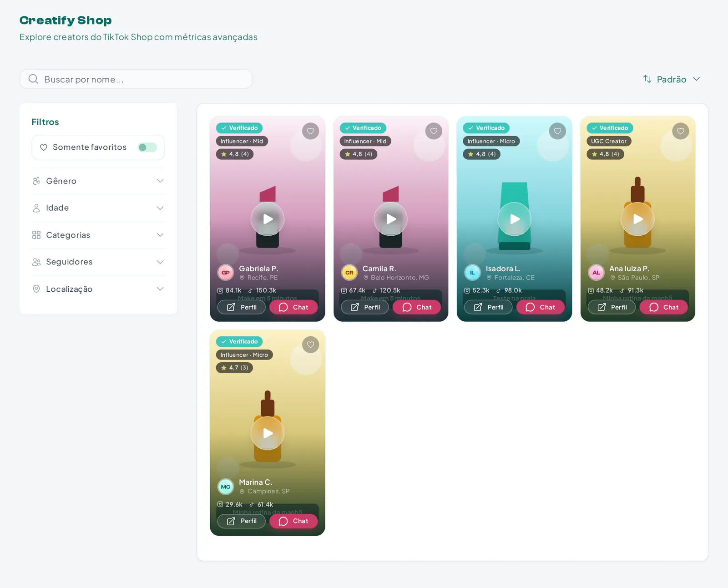Open Gabriela P.'s Perfil
Image resolution: width=728 pixels, height=588 pixels.
(x=241, y=307)
